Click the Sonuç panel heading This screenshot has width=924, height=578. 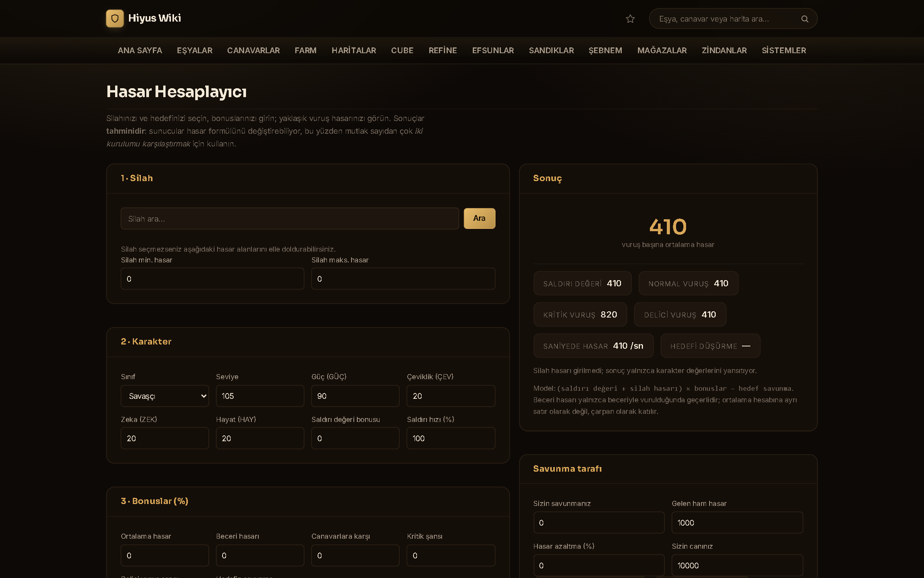pyautogui.click(x=547, y=178)
